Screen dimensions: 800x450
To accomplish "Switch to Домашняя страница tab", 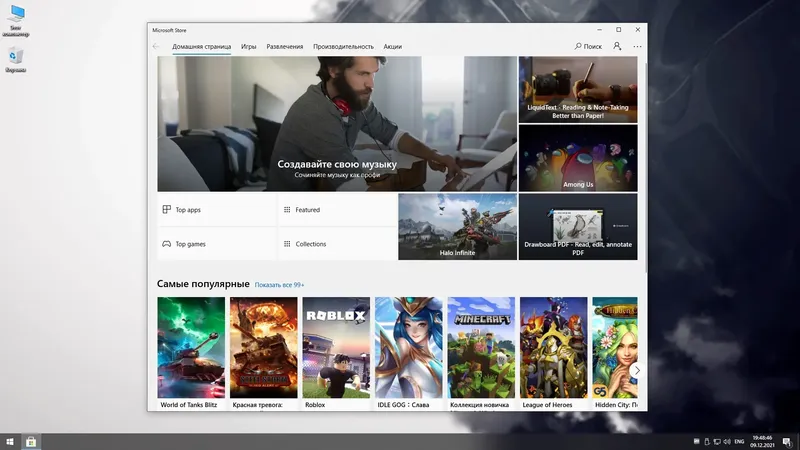I will [x=202, y=46].
